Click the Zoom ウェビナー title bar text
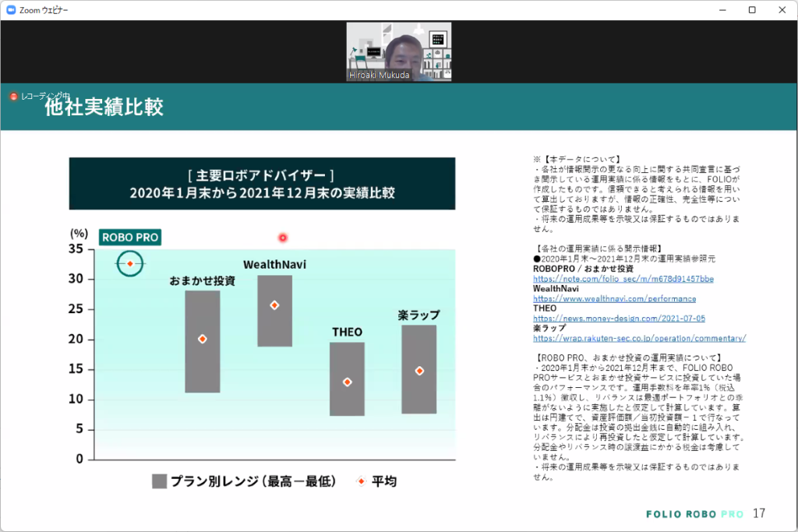 pyautogui.click(x=45, y=10)
